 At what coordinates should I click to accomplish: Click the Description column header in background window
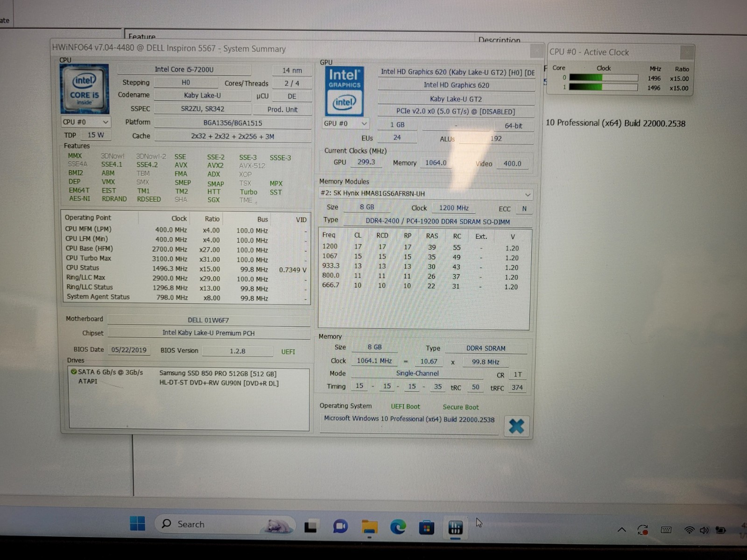tap(499, 40)
